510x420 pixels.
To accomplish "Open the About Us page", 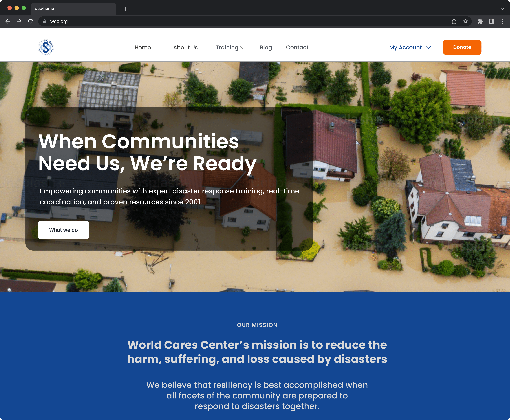I will tap(185, 47).
